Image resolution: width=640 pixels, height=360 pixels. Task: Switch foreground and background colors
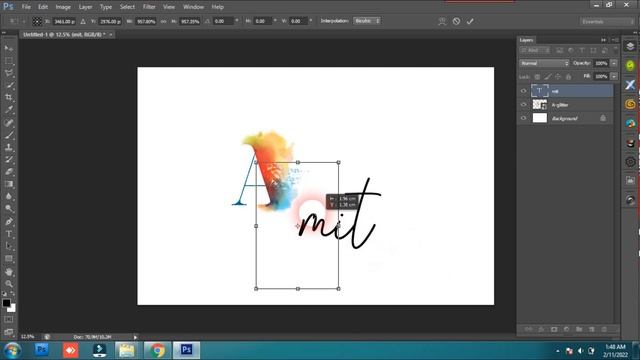(13, 294)
